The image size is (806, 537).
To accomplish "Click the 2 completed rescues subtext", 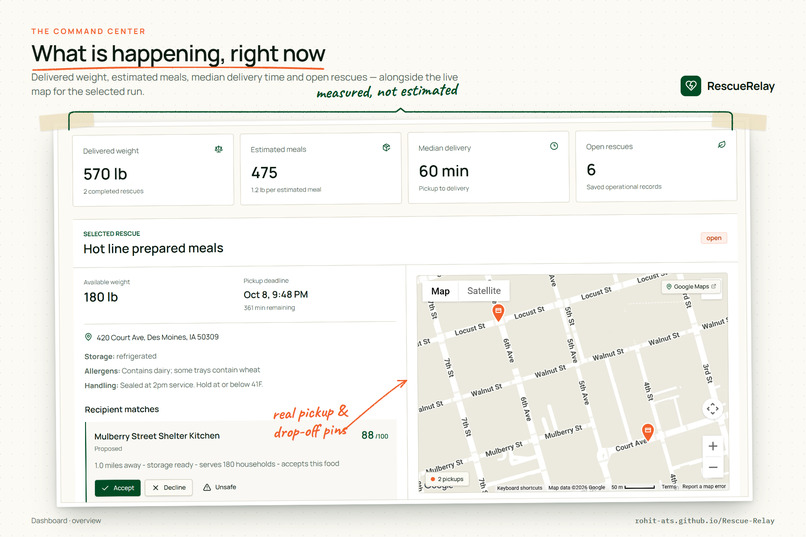I will (x=114, y=191).
